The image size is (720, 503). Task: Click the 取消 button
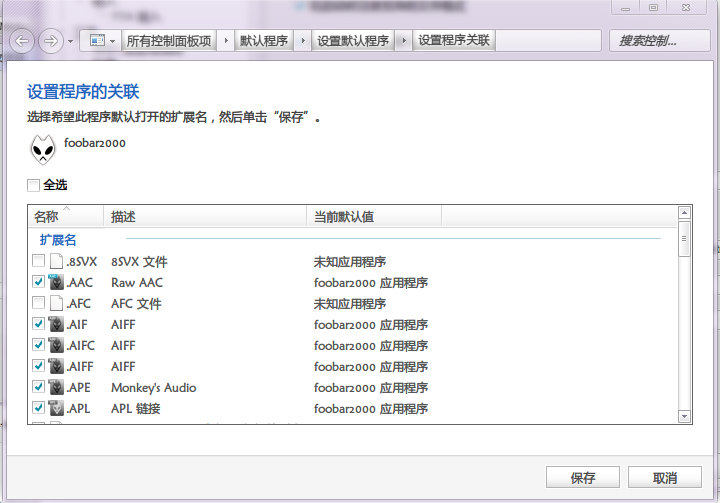pos(665,478)
